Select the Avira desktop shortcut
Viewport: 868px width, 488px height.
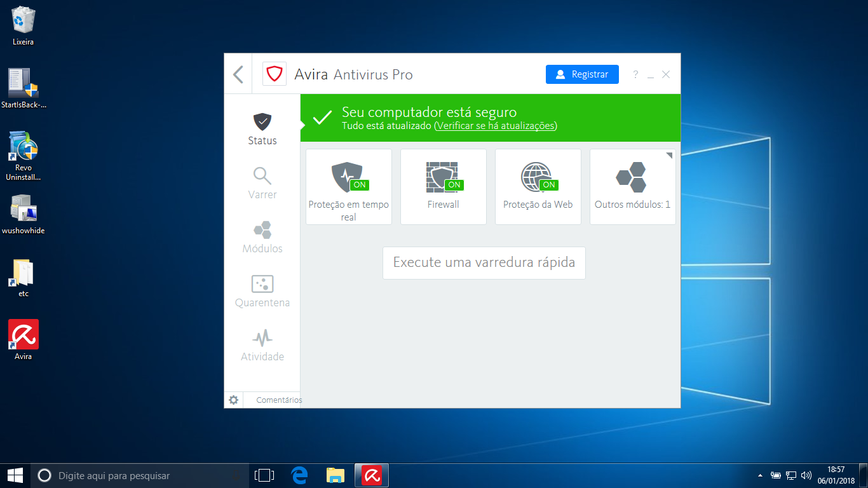pyautogui.click(x=24, y=340)
